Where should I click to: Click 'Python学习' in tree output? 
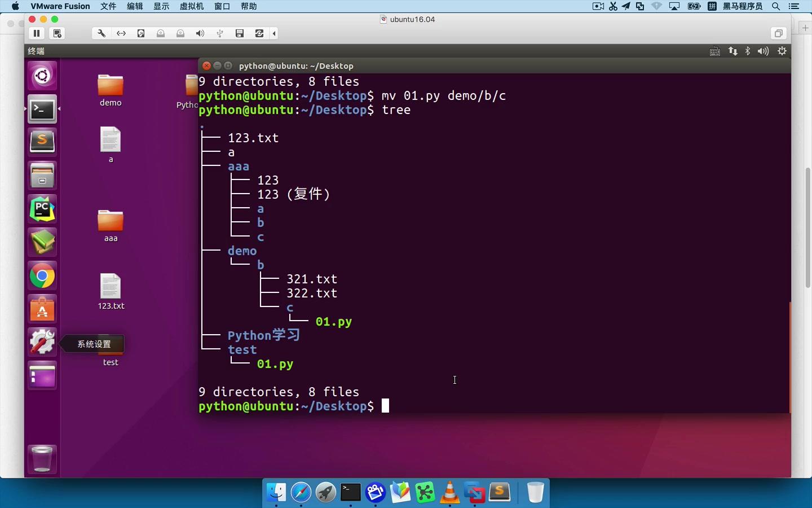pyautogui.click(x=264, y=335)
